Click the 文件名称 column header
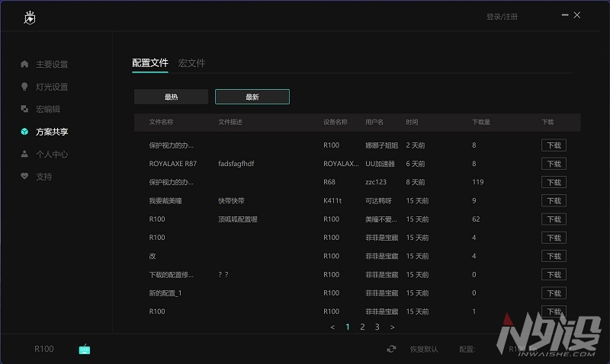The width and height of the screenshot is (610, 364). tap(161, 122)
